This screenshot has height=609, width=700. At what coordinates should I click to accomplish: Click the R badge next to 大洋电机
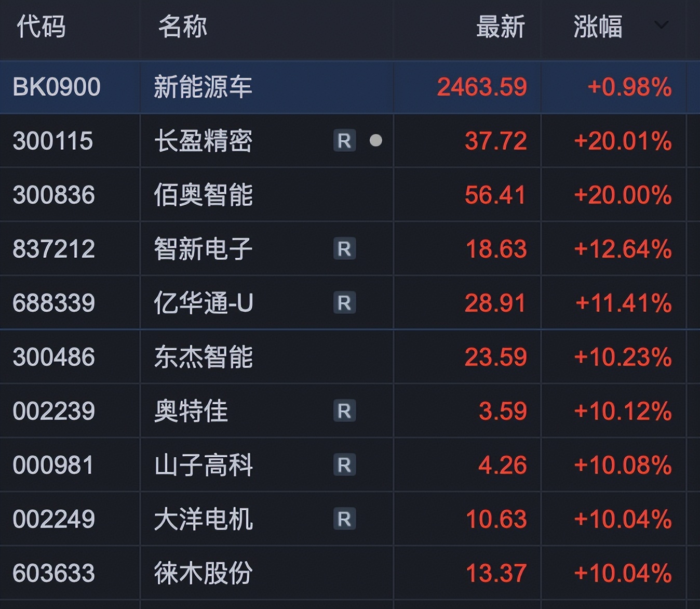344,519
